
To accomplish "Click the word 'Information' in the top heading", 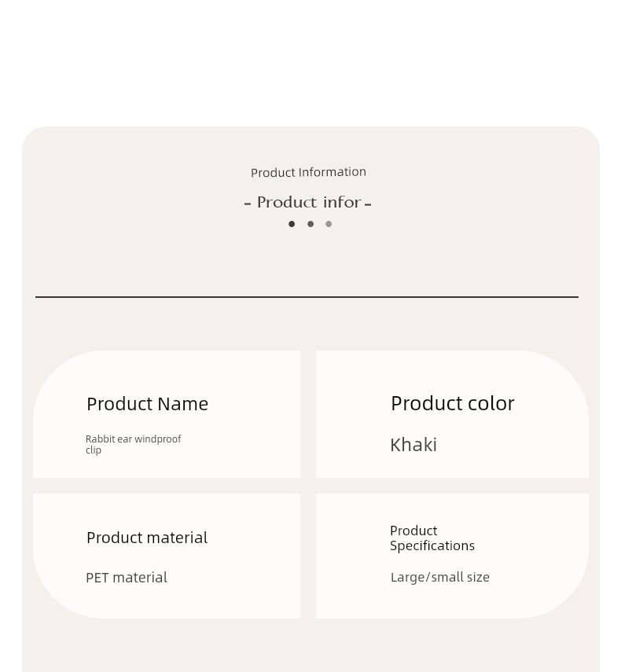I will pos(332,172).
